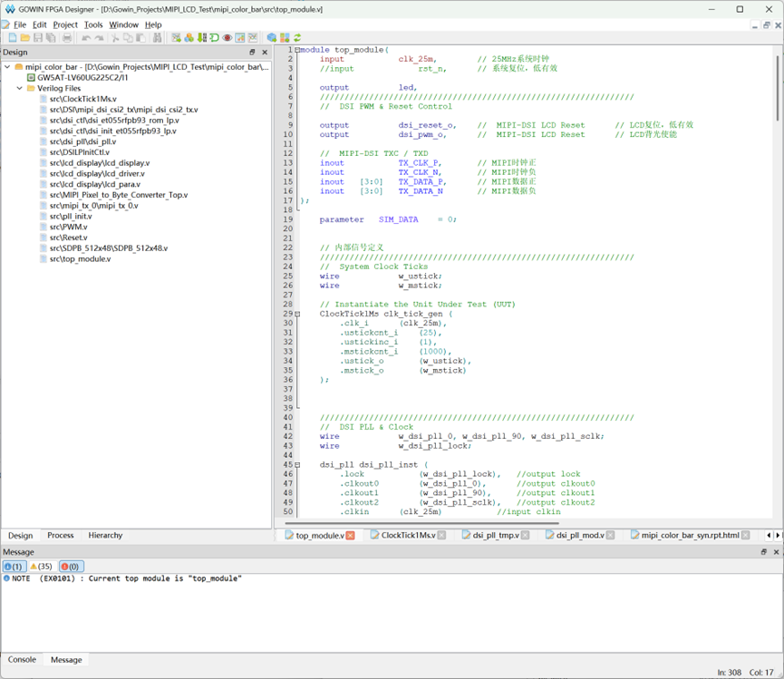Click the editor vertical scrollbar thumb

[778, 88]
